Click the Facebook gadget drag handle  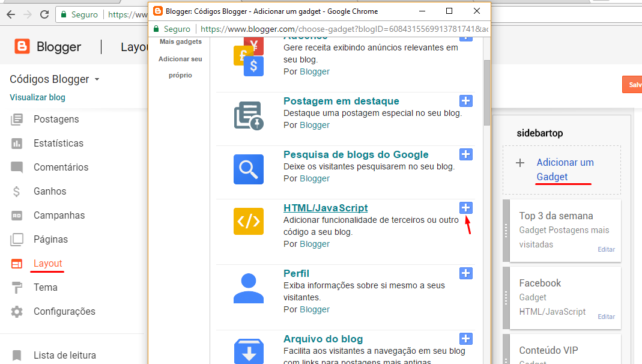coord(506,298)
